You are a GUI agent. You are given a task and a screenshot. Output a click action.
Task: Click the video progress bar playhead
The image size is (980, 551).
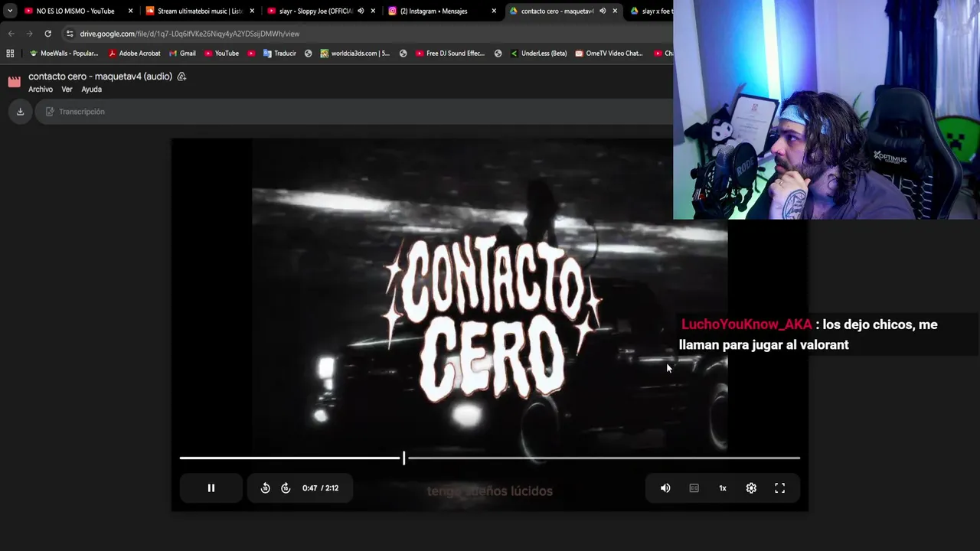403,458
